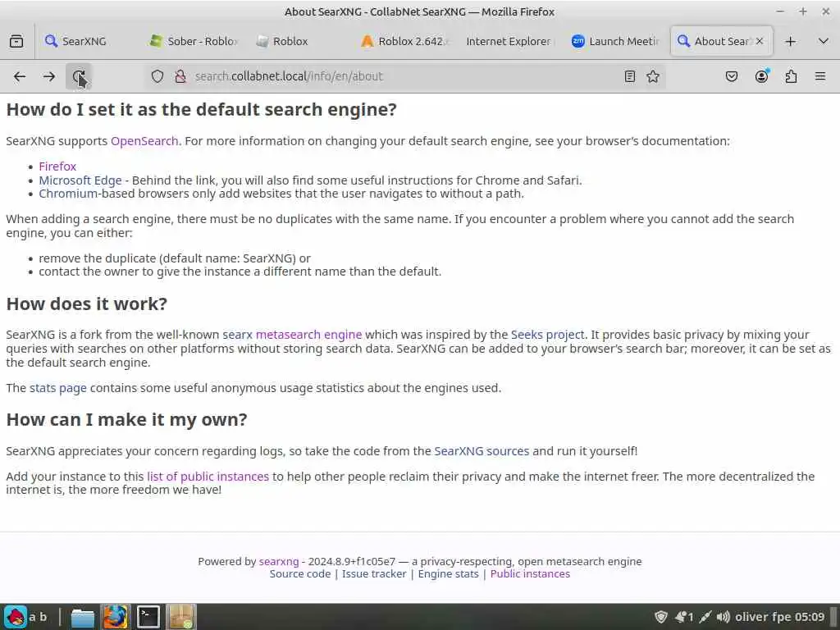This screenshot has height=630, width=840.
Task: Open a new tab with the plus button
Action: point(790,41)
